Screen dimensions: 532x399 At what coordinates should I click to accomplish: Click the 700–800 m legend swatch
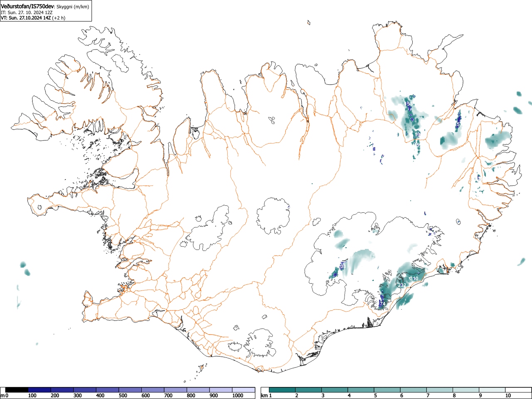coord(175,390)
